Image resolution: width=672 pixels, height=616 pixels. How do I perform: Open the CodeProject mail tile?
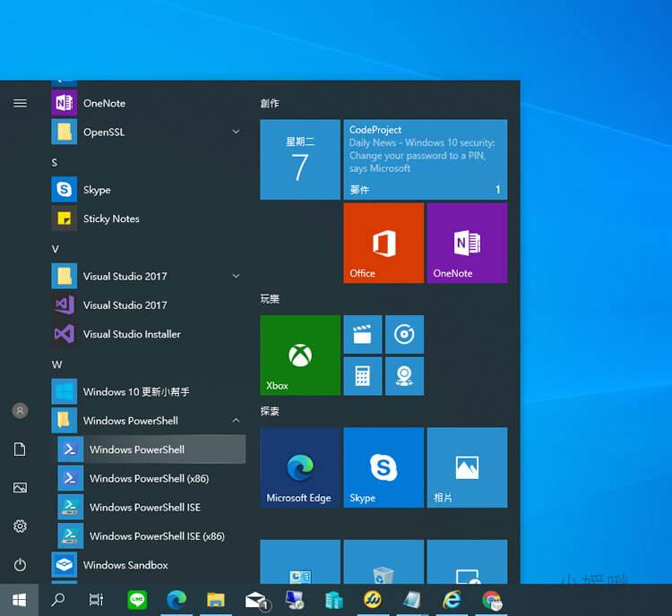click(425, 159)
